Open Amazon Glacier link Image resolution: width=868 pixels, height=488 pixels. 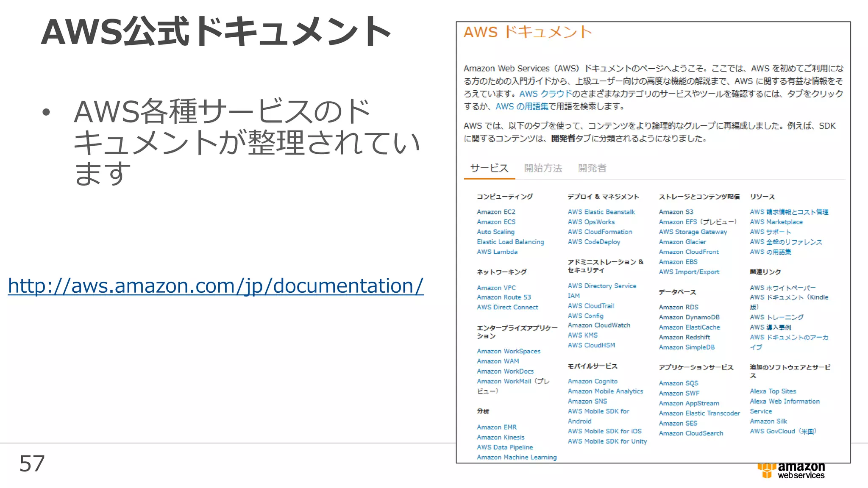coord(682,242)
